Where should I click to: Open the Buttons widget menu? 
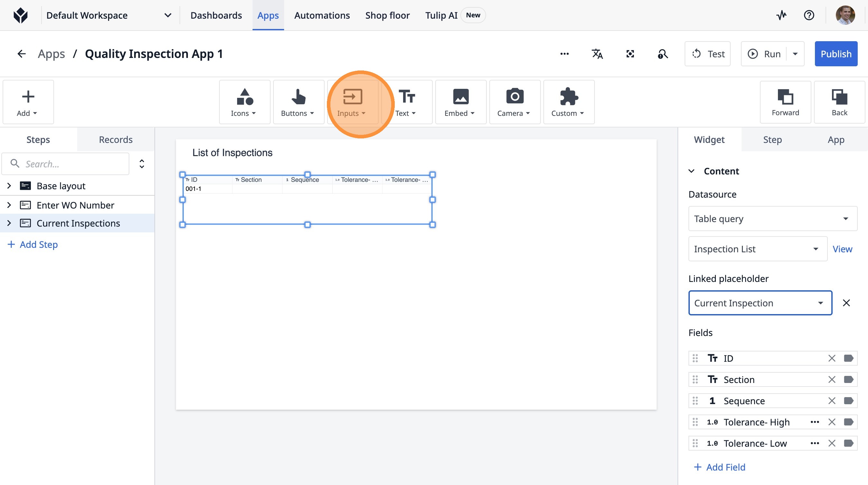click(298, 102)
